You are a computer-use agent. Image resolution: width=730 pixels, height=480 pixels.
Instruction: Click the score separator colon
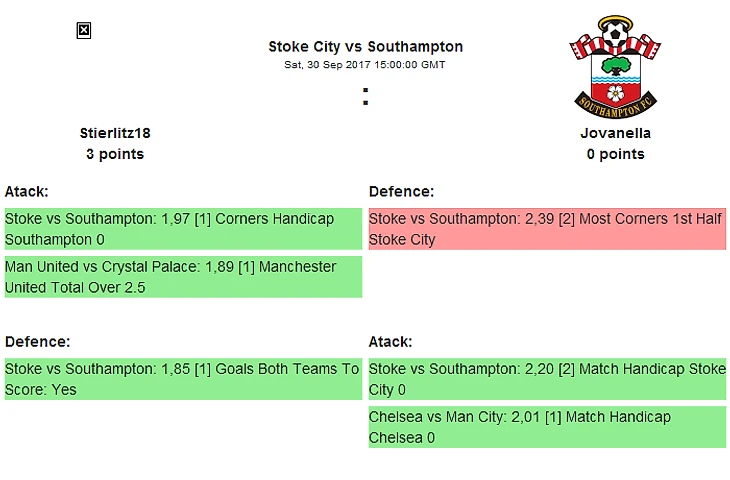coord(366,97)
